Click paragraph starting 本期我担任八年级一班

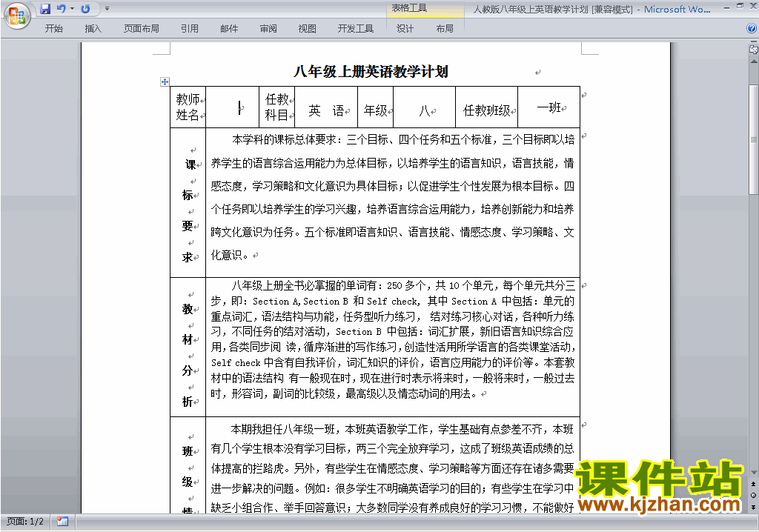[x=393, y=468]
